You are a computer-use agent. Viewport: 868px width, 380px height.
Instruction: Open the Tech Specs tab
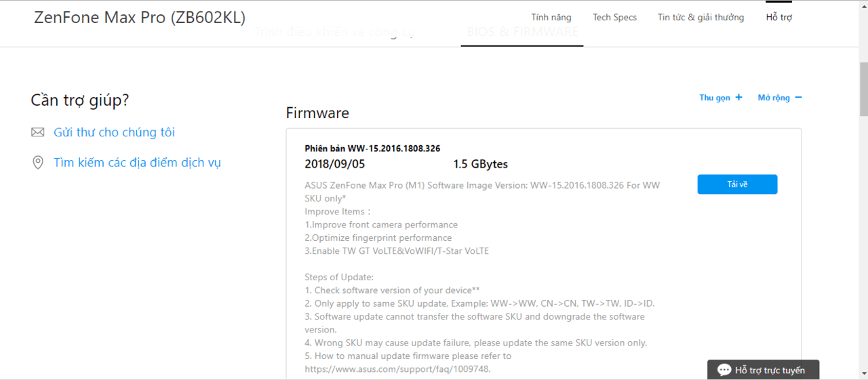point(614,17)
